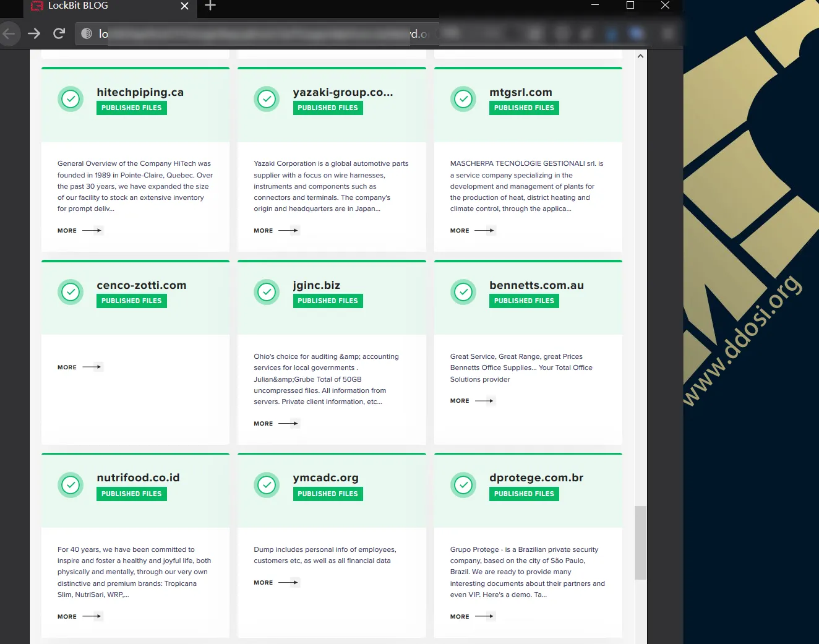Viewport: 819px width, 644px height.
Task: Open MORE link under Bennetts Office Supplies text
Action: 473,401
